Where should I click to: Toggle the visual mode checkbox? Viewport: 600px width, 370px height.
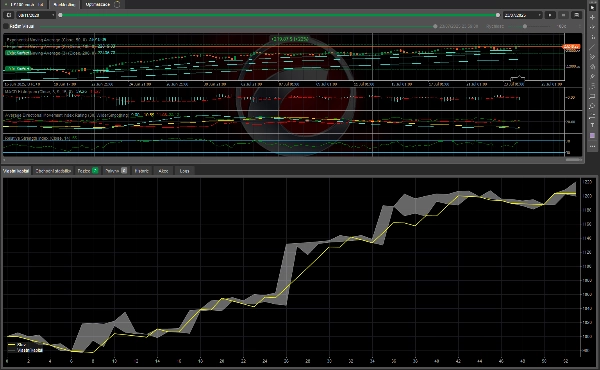coord(6,26)
